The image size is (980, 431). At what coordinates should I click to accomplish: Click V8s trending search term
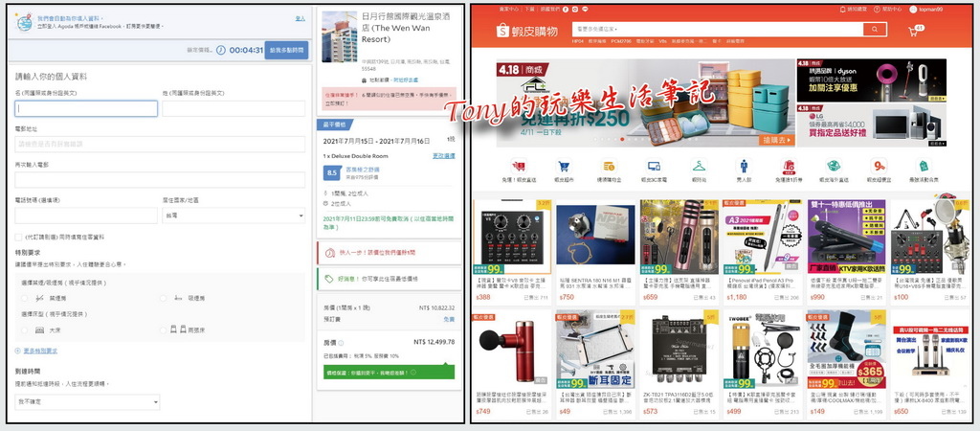[x=662, y=40]
